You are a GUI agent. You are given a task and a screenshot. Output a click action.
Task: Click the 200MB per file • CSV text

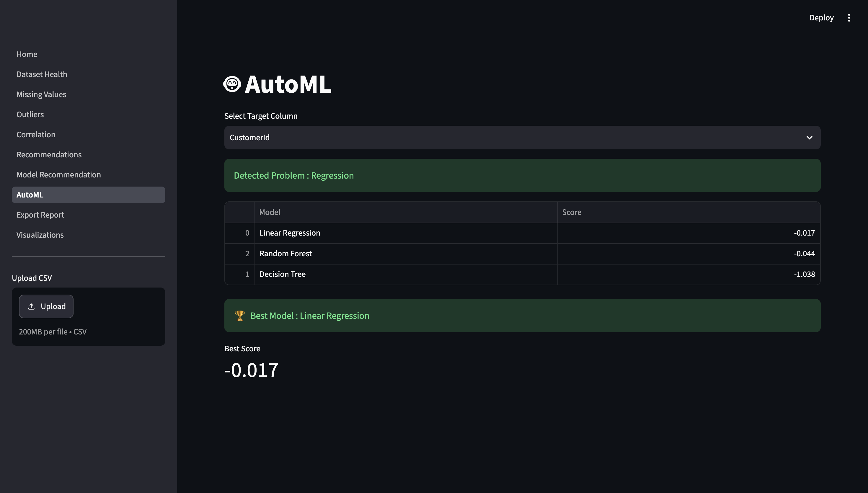pos(53,332)
